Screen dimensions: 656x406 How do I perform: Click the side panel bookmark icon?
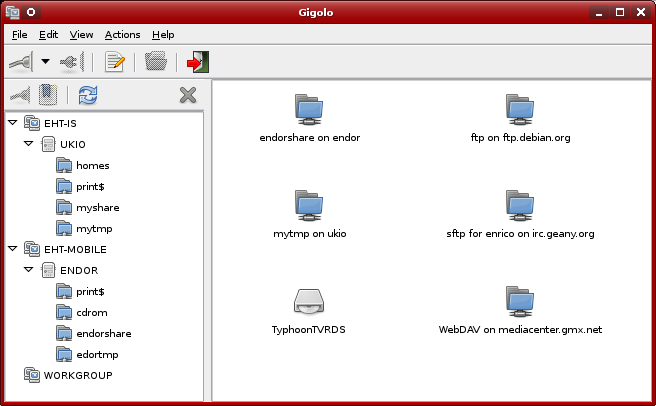(x=47, y=95)
